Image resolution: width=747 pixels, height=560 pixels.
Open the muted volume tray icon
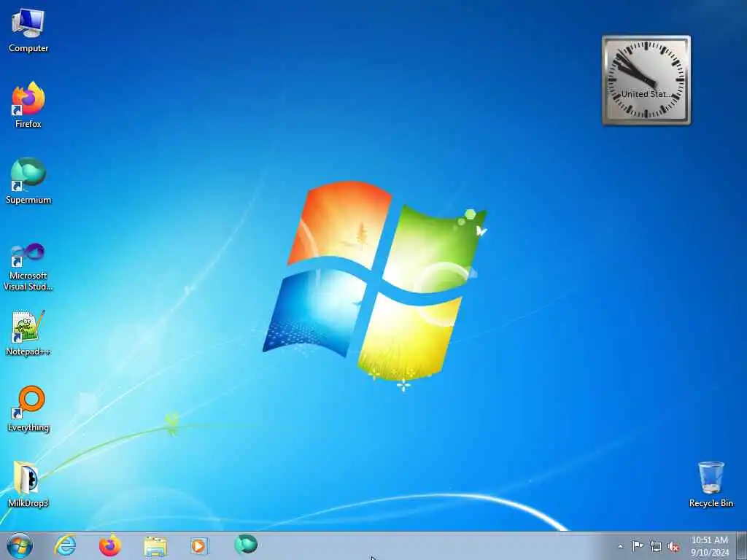tap(673, 547)
